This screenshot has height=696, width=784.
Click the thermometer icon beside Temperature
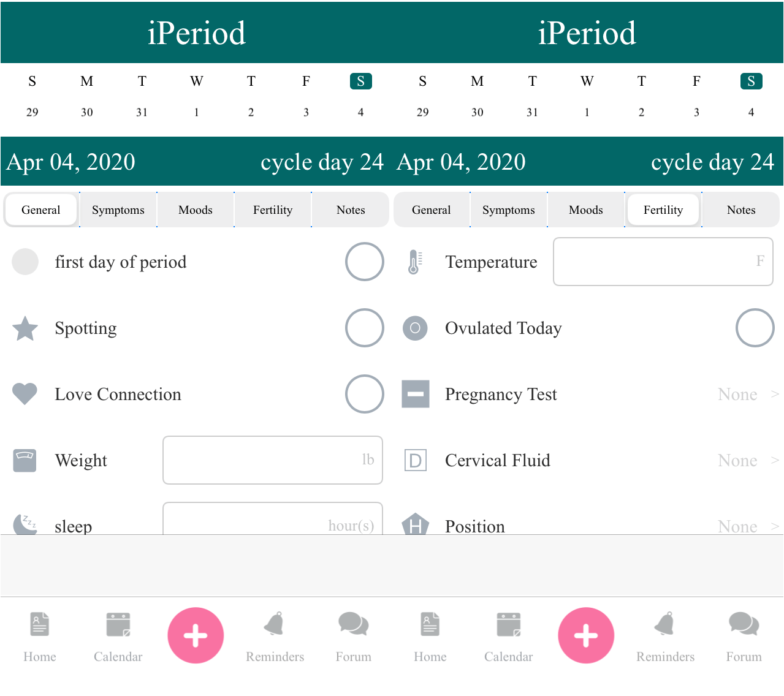(x=416, y=262)
